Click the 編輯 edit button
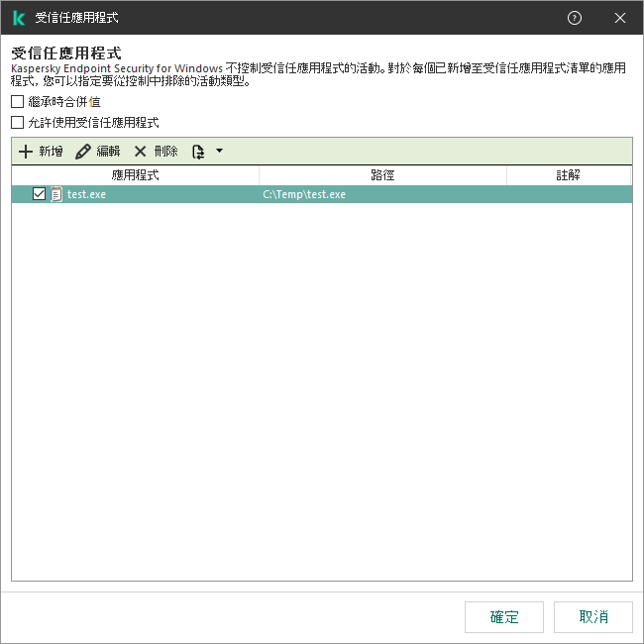 tap(98, 152)
